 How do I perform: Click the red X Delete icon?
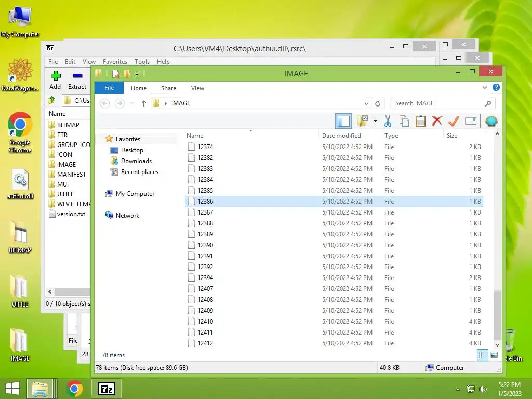point(437,121)
